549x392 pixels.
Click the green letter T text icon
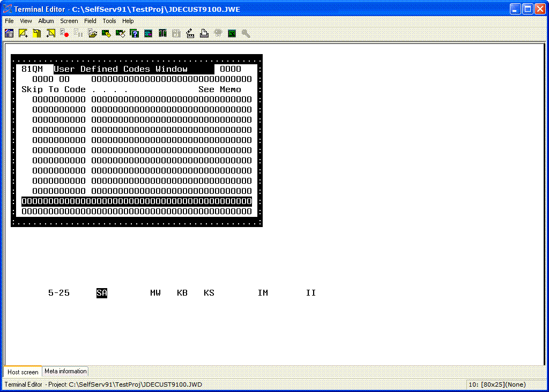pos(162,34)
